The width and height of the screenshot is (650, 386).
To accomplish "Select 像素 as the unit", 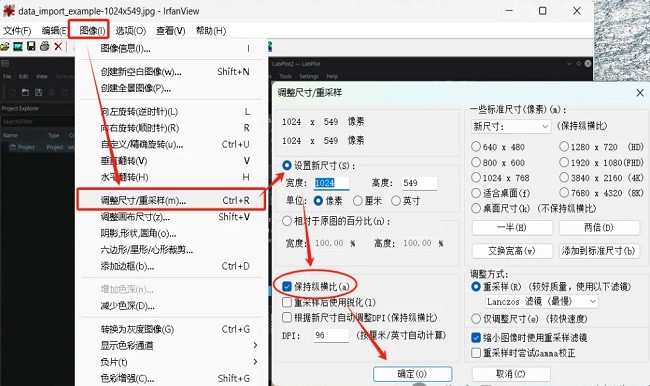I will coord(318,201).
